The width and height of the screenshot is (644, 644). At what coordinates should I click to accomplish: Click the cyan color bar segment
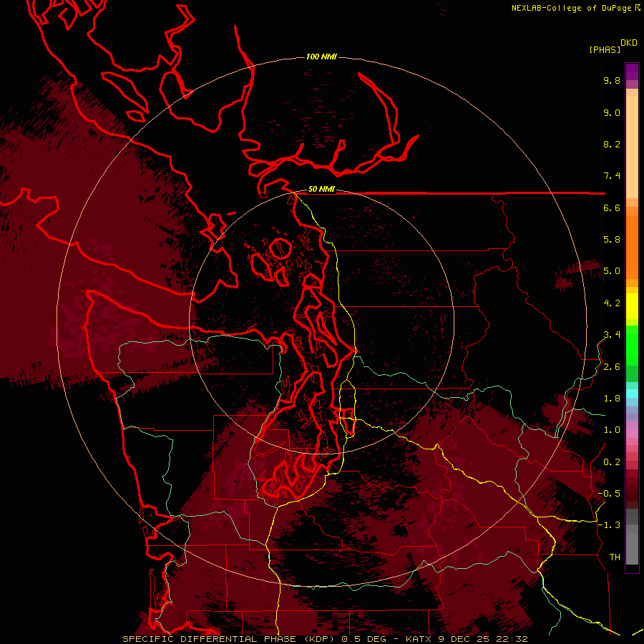pyautogui.click(x=632, y=394)
